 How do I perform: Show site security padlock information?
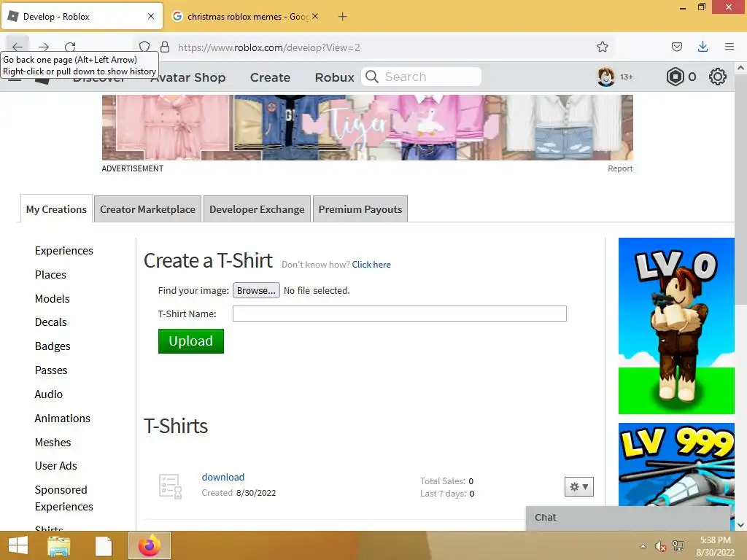165,47
